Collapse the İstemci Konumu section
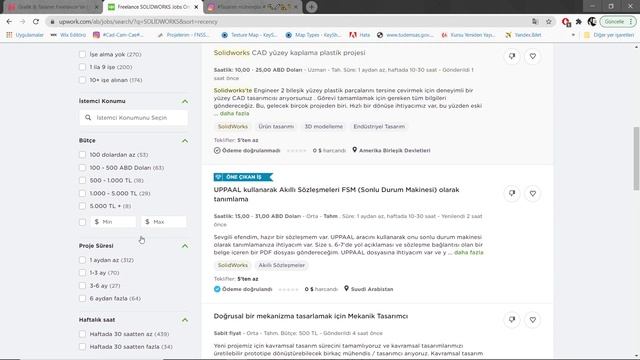This screenshot has width=640, height=360. [x=185, y=101]
